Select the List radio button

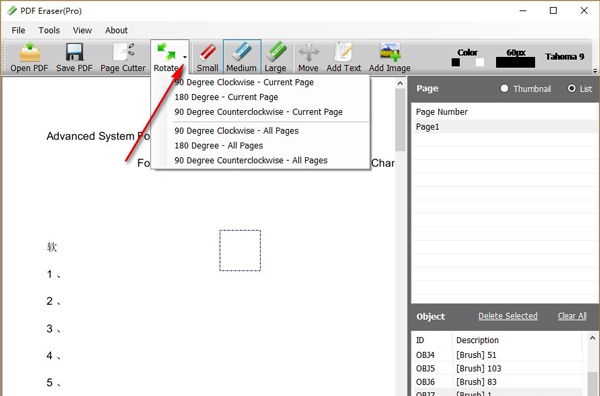click(x=572, y=88)
